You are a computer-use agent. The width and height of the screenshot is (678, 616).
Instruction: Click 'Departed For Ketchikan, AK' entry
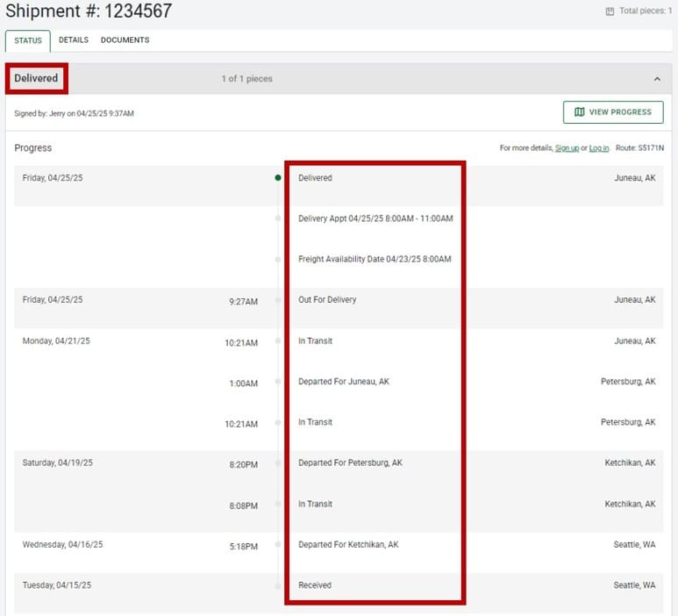348,545
